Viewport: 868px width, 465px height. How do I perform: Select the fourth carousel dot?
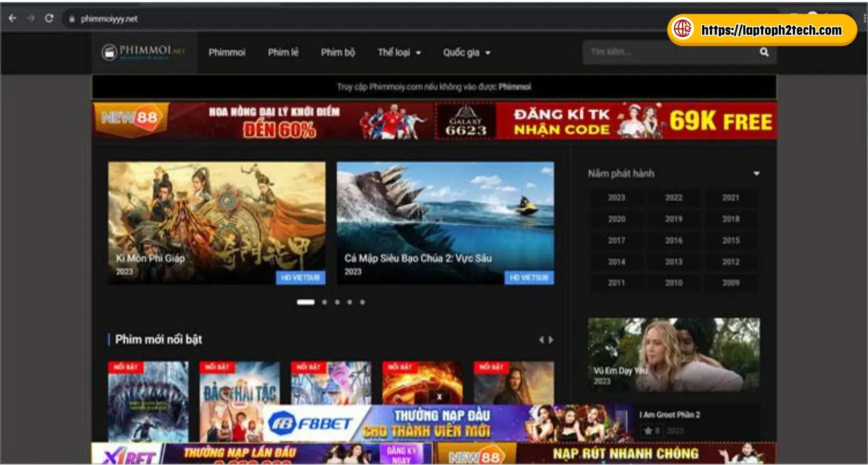[x=350, y=302]
